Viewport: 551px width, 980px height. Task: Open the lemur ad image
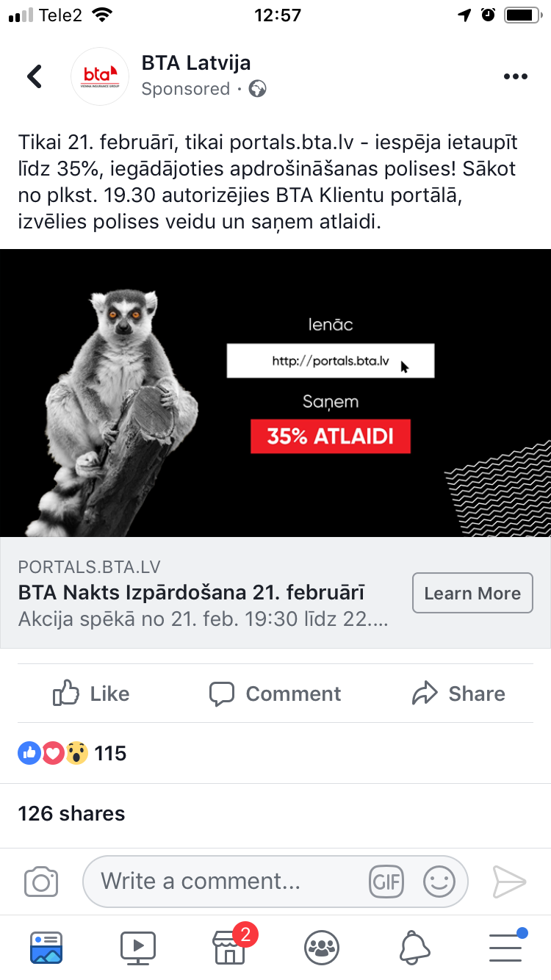coord(275,393)
